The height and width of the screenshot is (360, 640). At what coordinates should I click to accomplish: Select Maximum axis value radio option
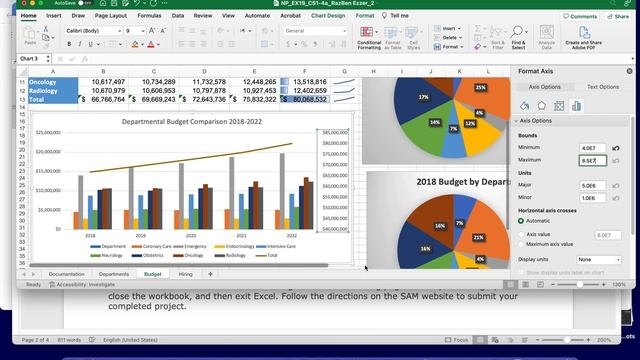click(x=521, y=244)
